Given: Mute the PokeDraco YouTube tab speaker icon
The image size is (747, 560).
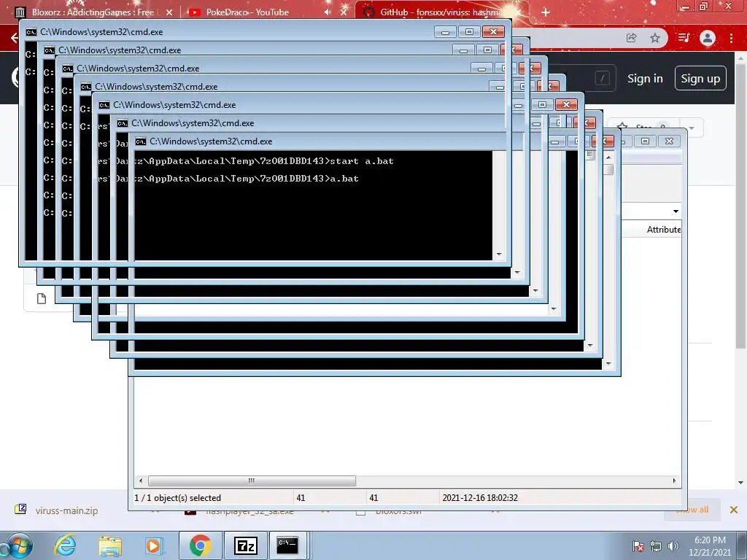Looking at the screenshot, I should pyautogui.click(x=328, y=12).
